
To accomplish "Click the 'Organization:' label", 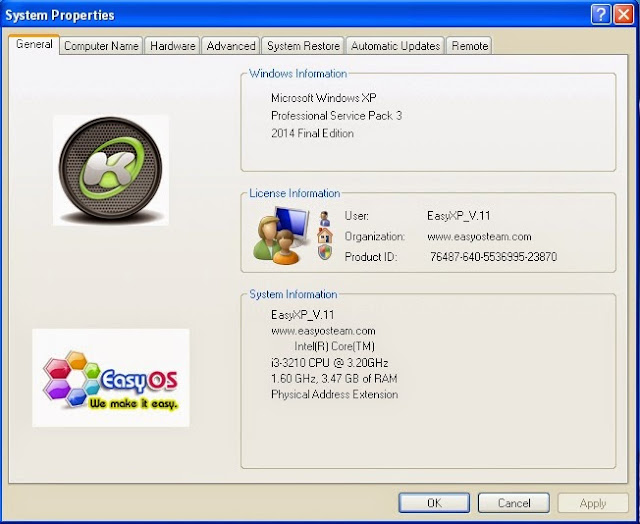I will [375, 237].
